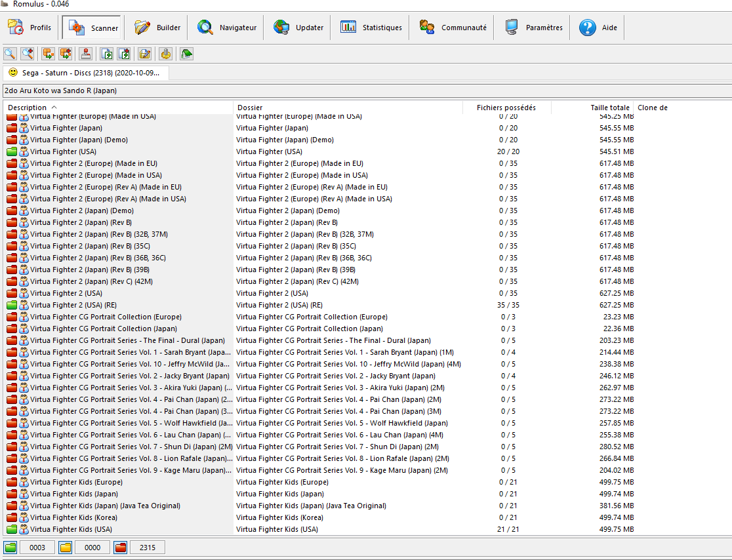Image resolution: width=732 pixels, height=560 pixels.
Task: Click red folder icon of Virtua Fighter (Japan)
Action: point(12,128)
